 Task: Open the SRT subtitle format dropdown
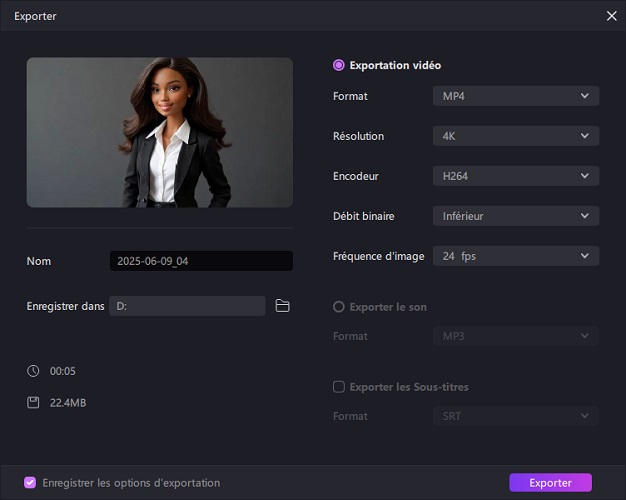click(516, 416)
